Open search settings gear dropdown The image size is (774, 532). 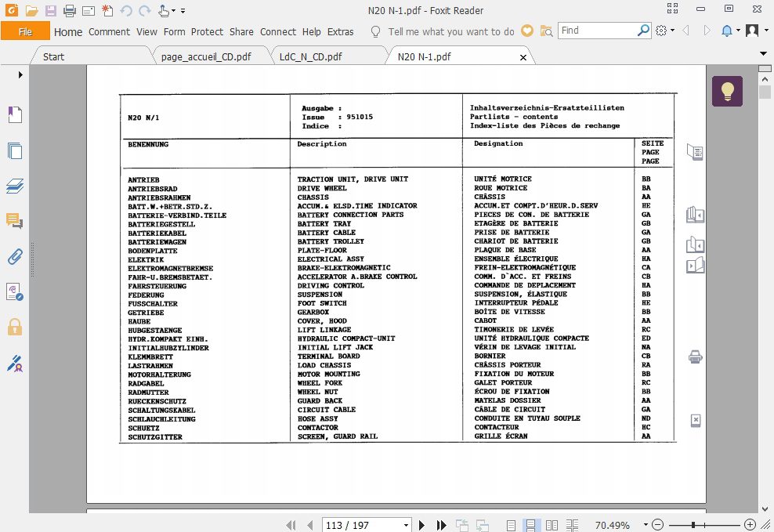(665, 31)
